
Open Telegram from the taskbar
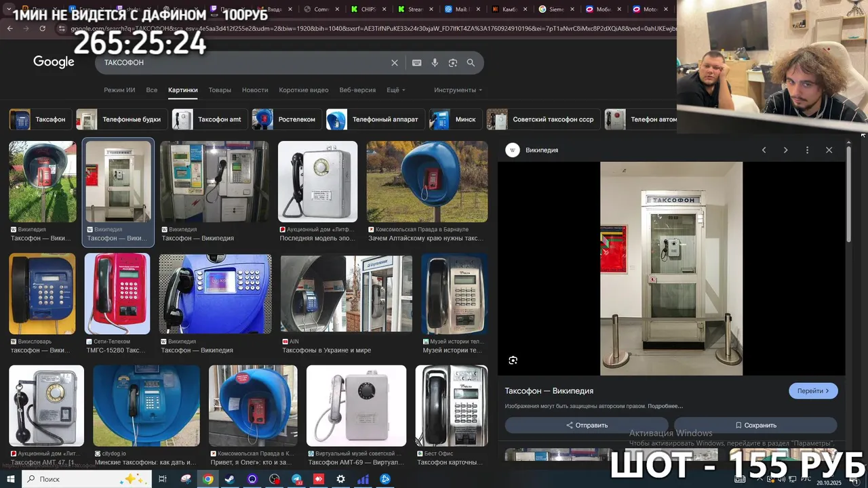296,479
